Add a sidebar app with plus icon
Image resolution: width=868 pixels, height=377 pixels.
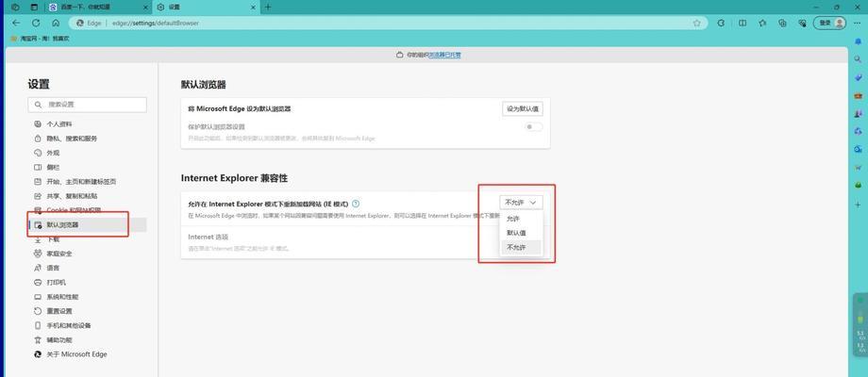tap(858, 204)
